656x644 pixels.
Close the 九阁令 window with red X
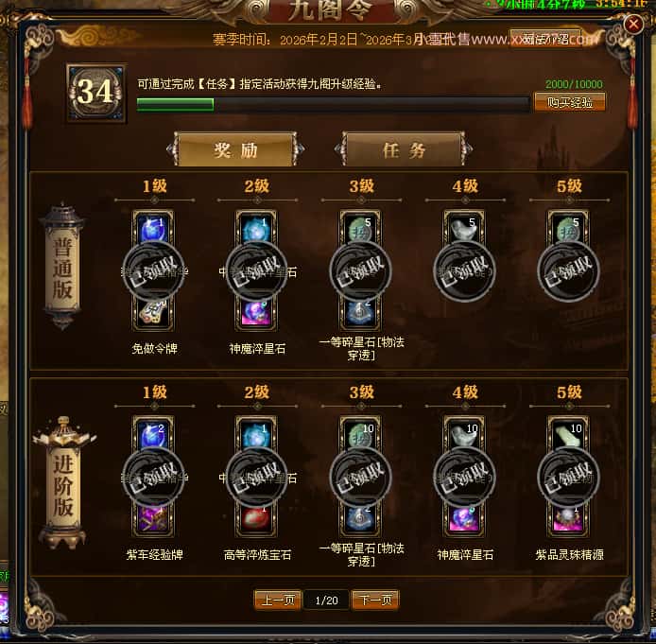[x=633, y=25]
